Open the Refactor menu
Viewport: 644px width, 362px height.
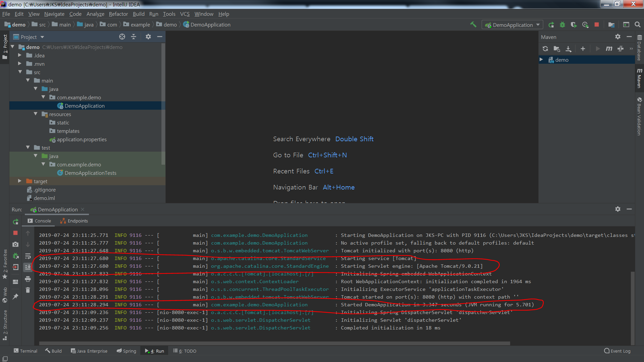point(118,14)
